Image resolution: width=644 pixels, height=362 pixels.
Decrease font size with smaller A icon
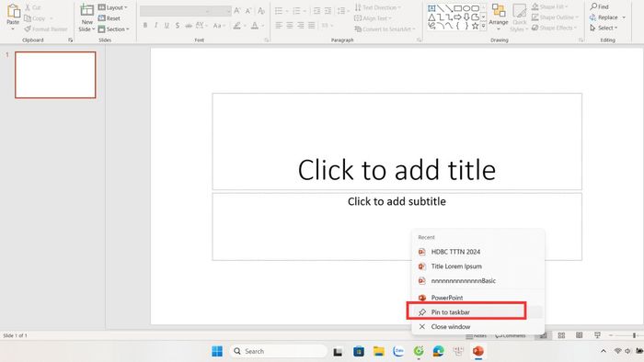[x=248, y=11]
